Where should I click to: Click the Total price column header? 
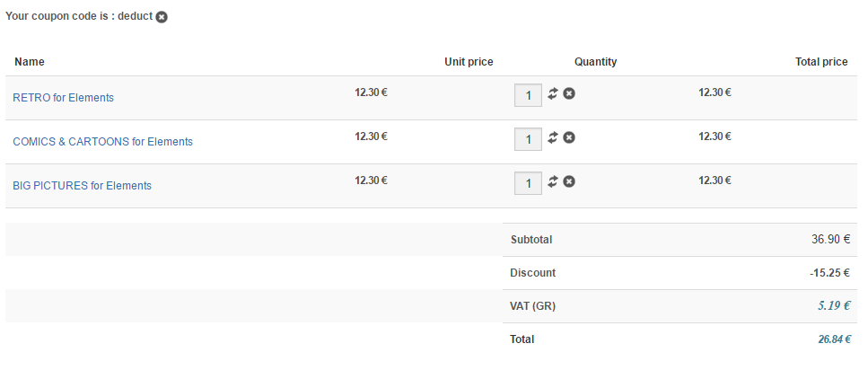pyautogui.click(x=821, y=62)
